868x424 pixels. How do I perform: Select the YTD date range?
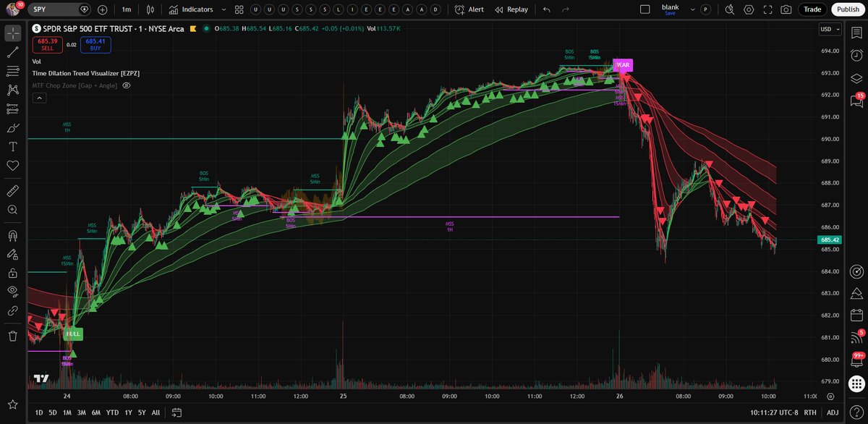(x=112, y=412)
